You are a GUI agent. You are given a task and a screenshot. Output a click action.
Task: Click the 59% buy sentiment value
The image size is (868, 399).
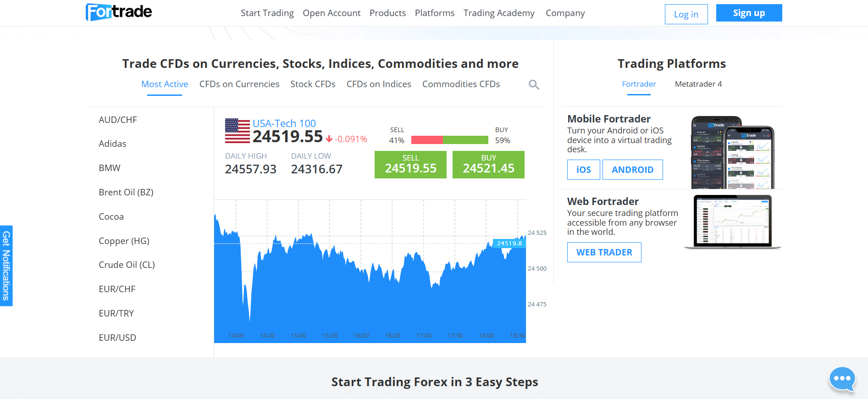(x=503, y=140)
